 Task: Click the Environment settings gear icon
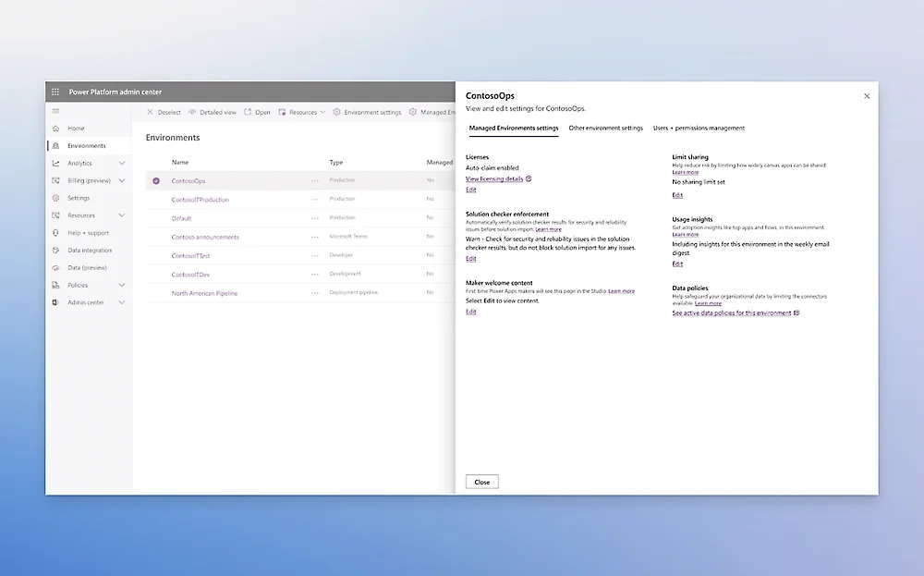click(x=336, y=112)
